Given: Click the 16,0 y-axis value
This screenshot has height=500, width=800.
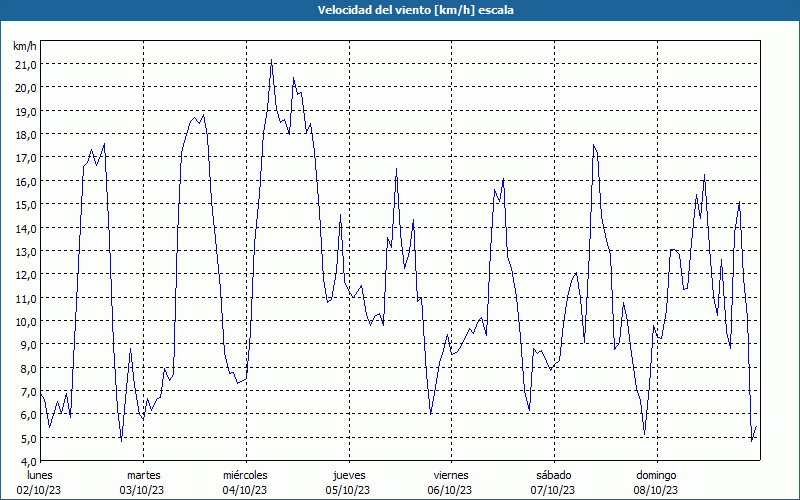Looking at the screenshot, I should tap(26, 181).
